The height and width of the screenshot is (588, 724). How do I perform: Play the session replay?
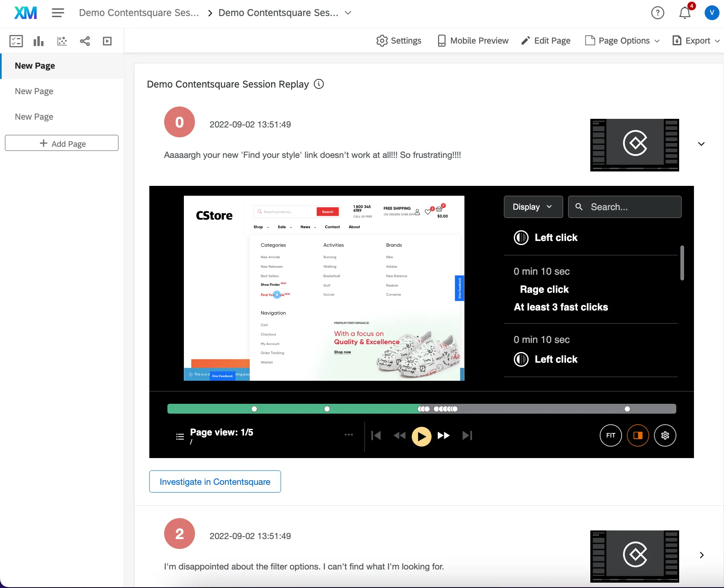coord(421,436)
